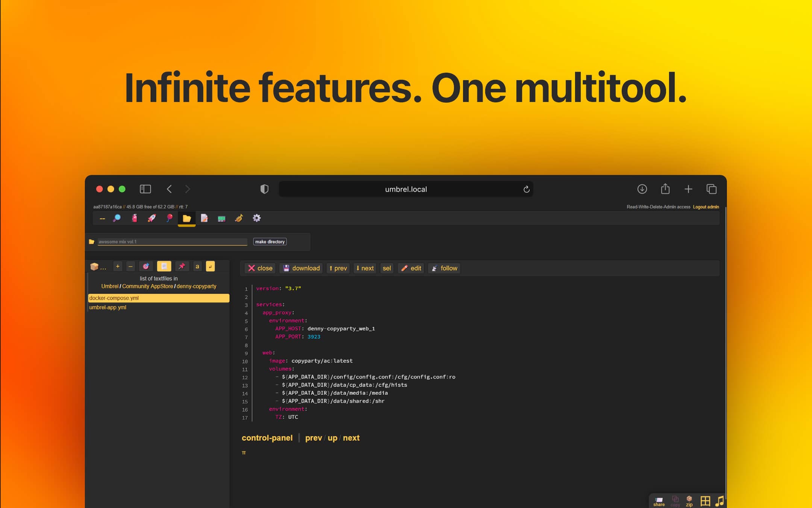Open the search magnifier tab
The height and width of the screenshot is (508, 812).
tap(117, 218)
